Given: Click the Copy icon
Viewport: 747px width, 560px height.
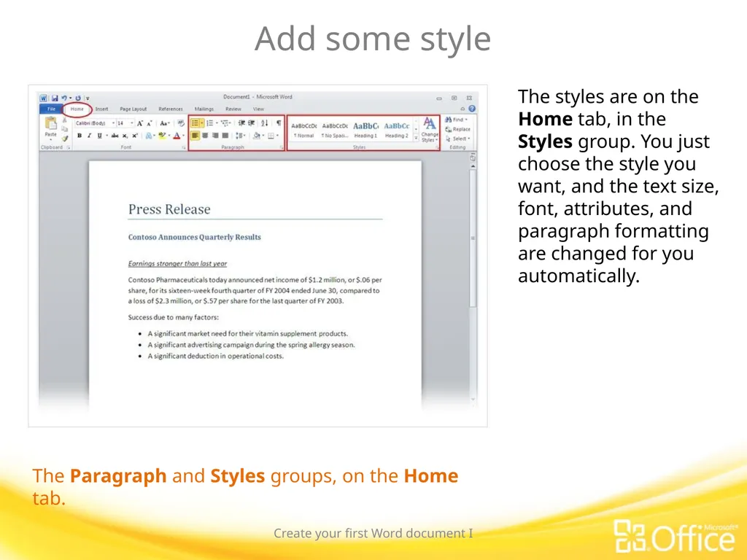Looking at the screenshot, I should coord(65,128).
